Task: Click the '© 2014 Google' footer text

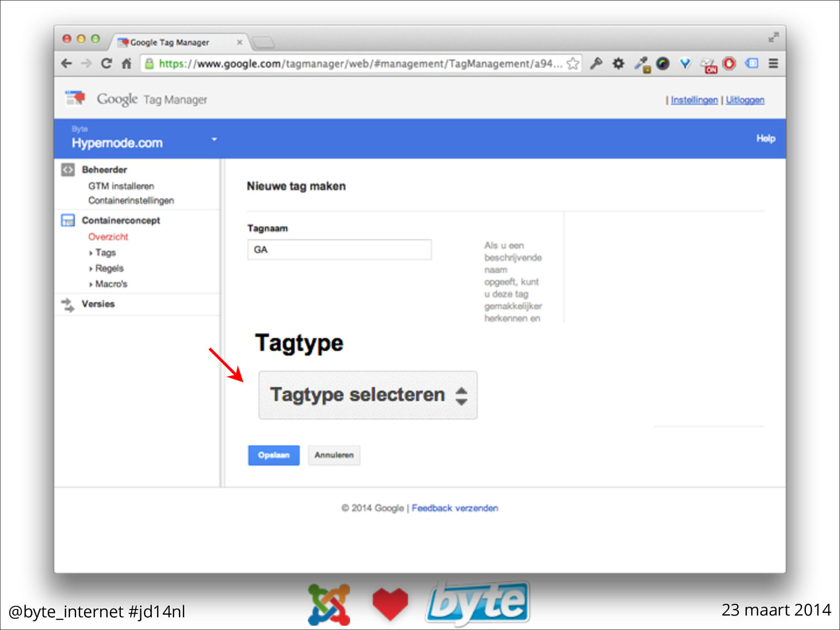Action: pos(372,508)
